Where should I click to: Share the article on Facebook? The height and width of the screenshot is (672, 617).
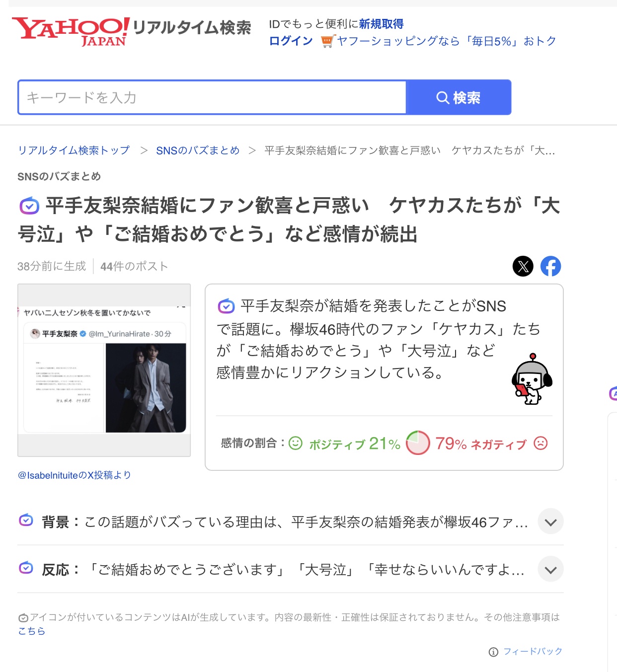550,266
